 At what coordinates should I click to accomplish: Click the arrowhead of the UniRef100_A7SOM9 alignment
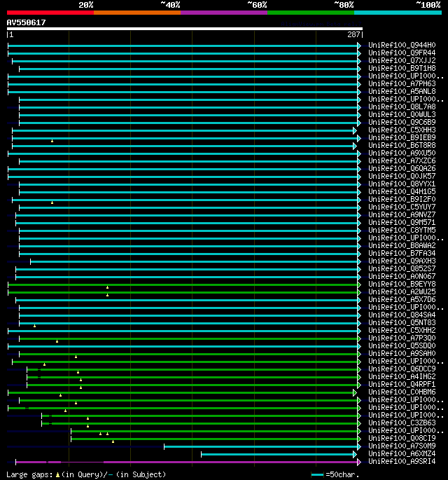(359, 446)
